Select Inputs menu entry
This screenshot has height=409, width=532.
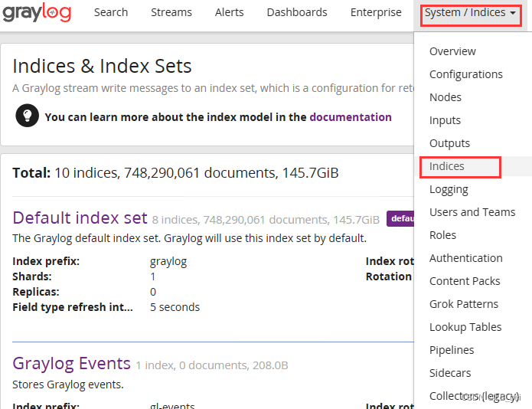[x=445, y=120]
